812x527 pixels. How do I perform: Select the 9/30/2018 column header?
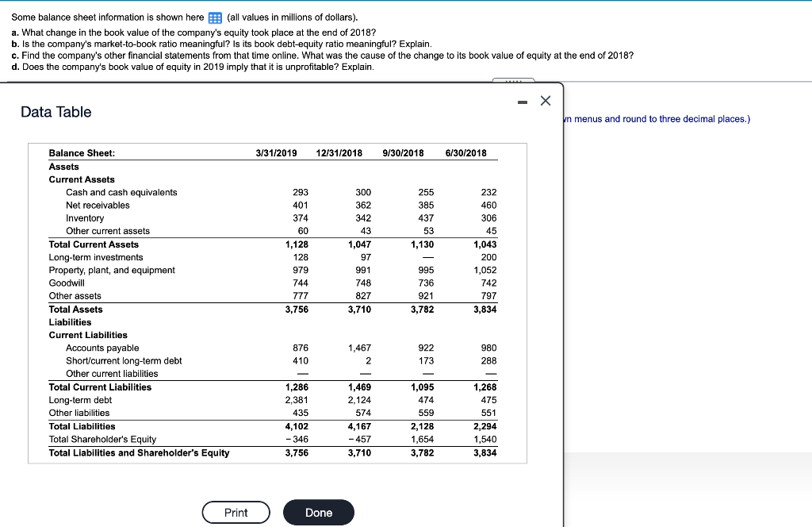pos(404,152)
